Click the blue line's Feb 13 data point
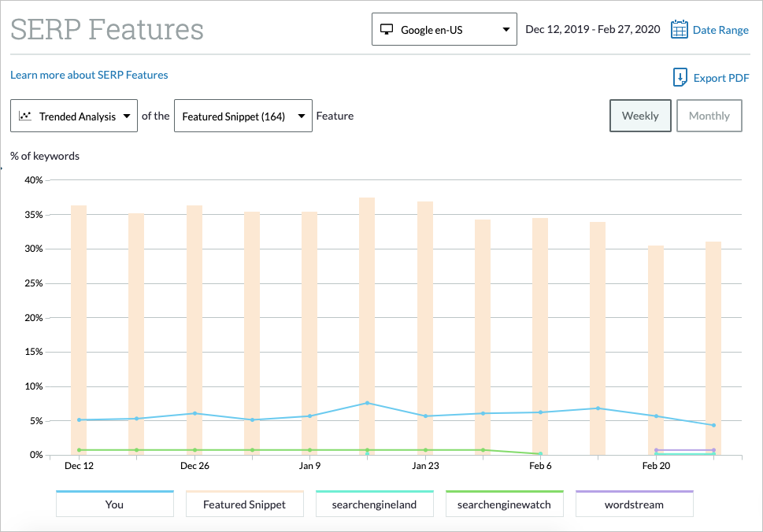 598,408
